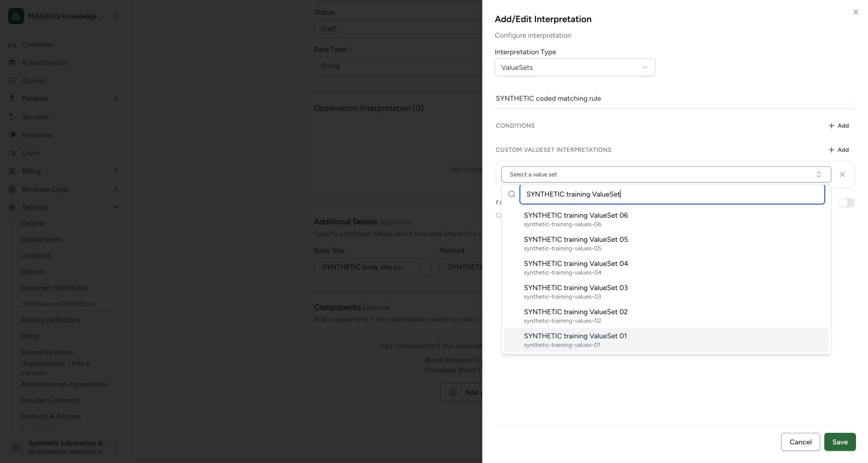Choose SYNTHETIC training ValueSet 05
This screenshot has width=868, height=463.
[x=666, y=243]
